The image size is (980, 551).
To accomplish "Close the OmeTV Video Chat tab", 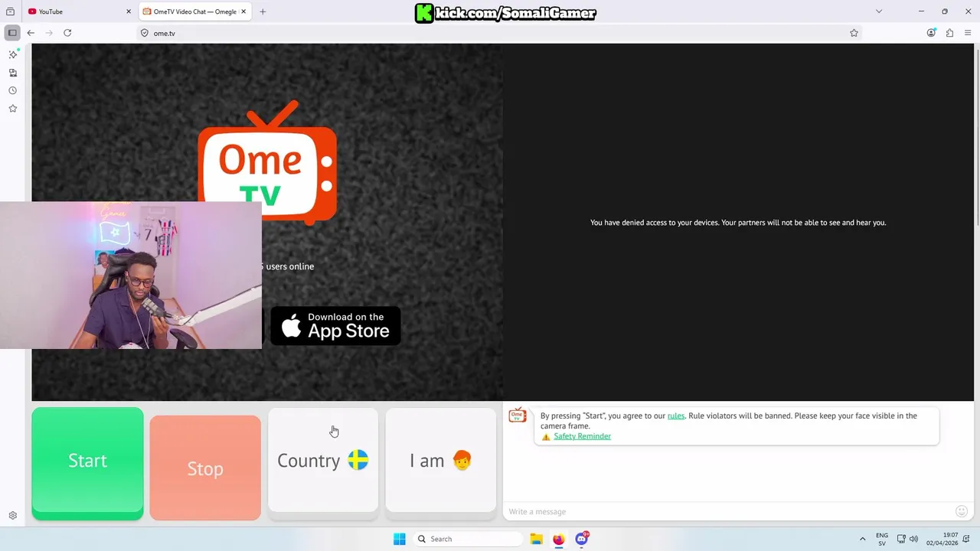I will pos(243,11).
